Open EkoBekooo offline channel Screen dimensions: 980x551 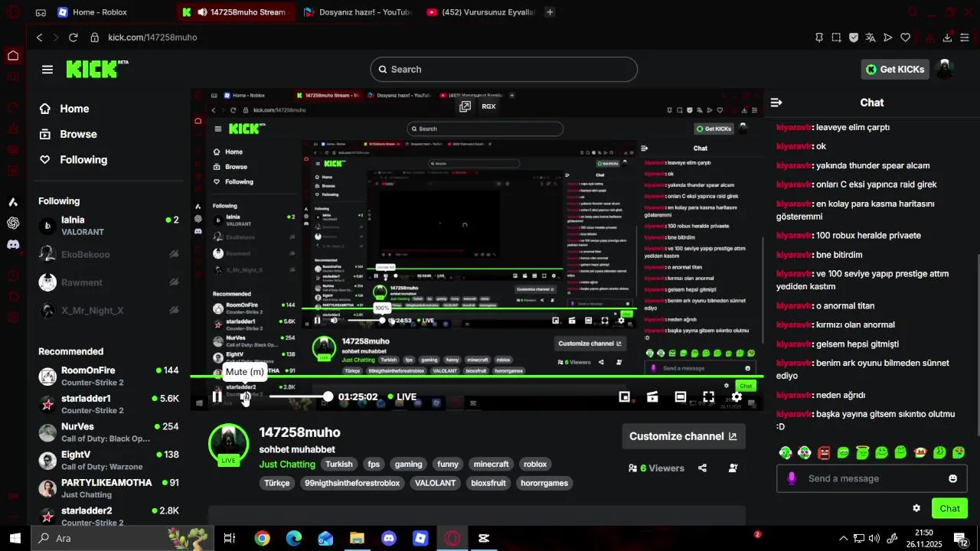(x=108, y=254)
